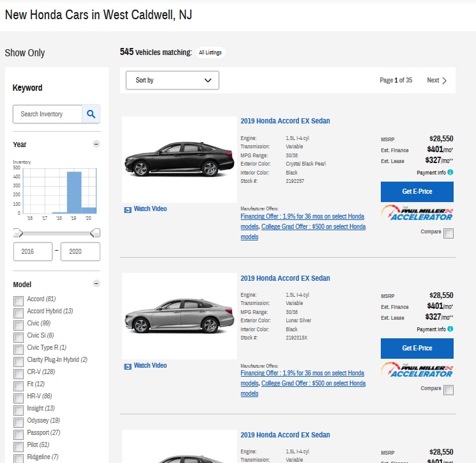Check the HR-V (86) model filter
The image size is (476, 463).
[x=19, y=398]
